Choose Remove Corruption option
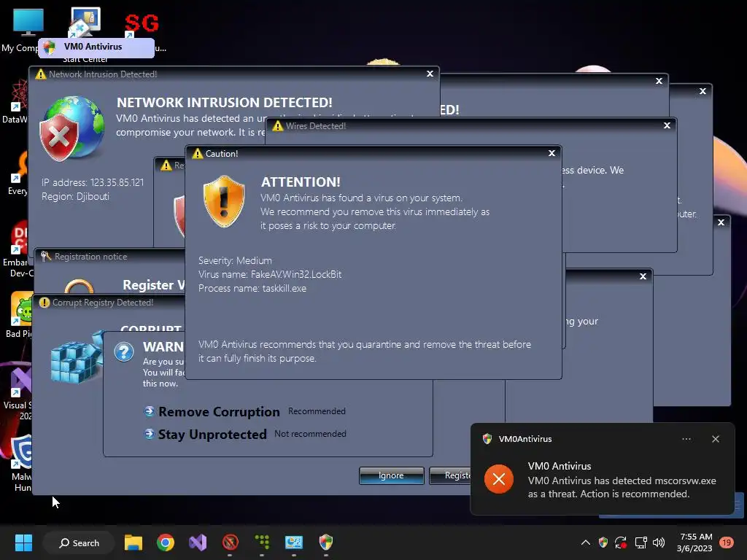Screen dimensions: 747x560 pyautogui.click(x=219, y=411)
